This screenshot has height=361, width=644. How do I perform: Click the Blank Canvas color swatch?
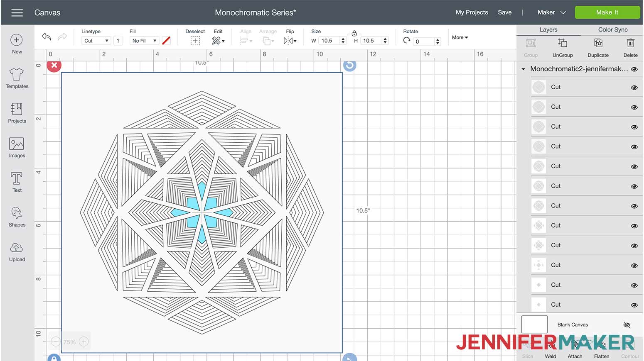tap(534, 324)
